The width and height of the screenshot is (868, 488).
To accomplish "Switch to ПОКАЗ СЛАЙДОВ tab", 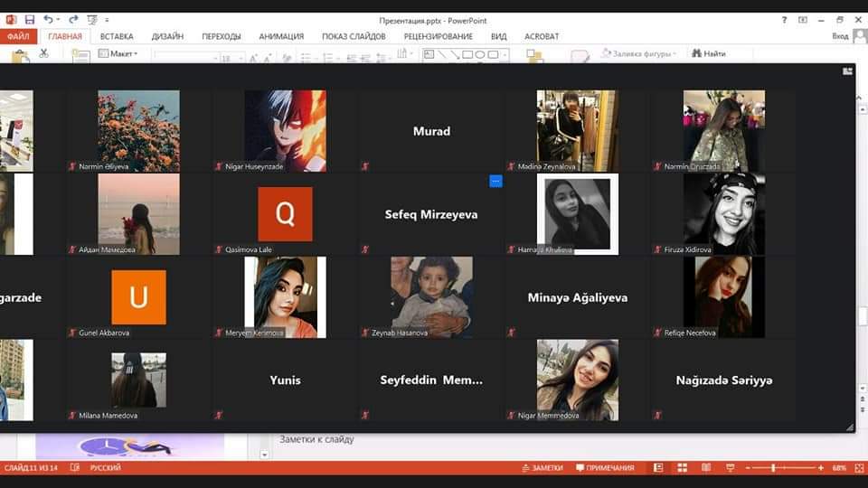I will (354, 36).
